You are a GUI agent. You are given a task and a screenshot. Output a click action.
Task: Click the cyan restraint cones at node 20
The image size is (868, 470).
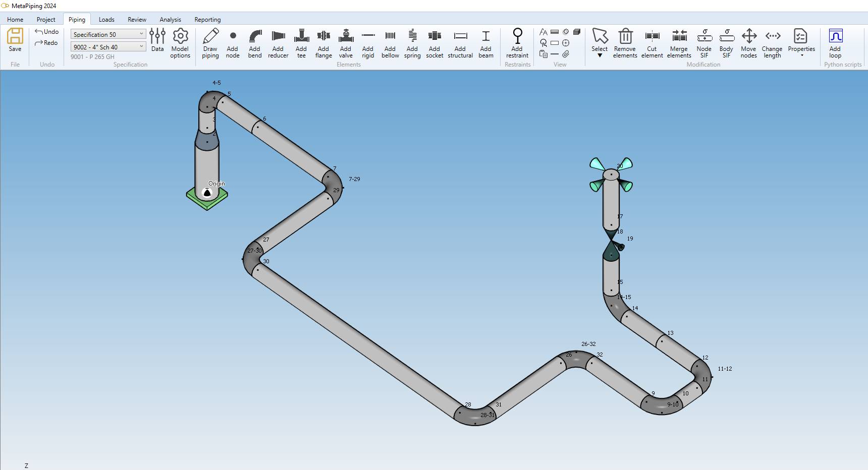tap(611, 174)
